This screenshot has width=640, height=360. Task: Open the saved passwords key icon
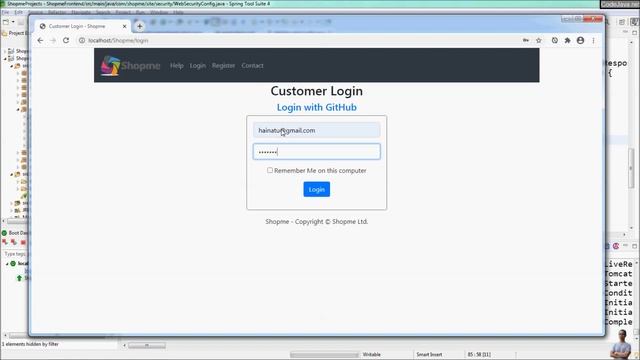click(x=526, y=40)
